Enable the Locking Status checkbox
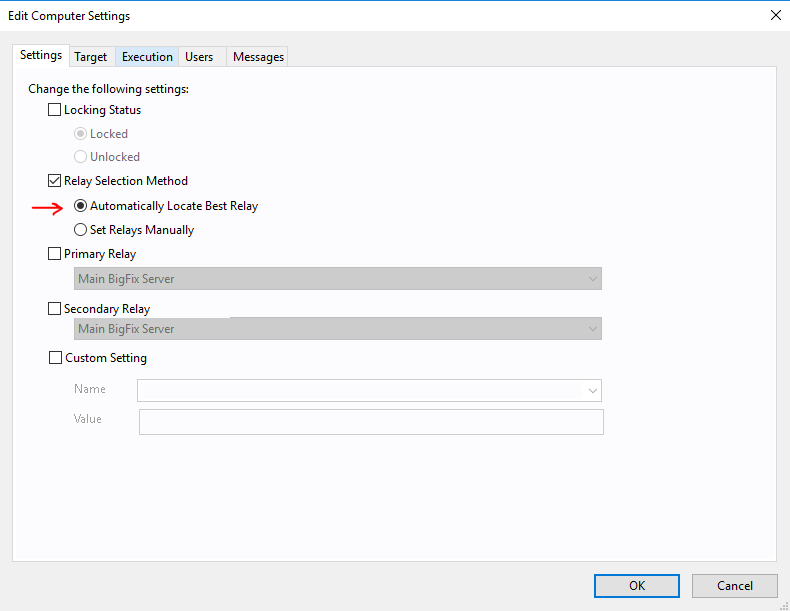 54,110
